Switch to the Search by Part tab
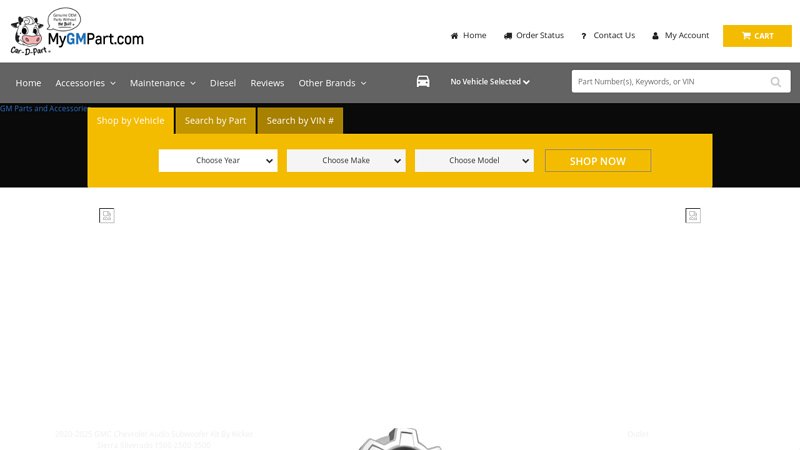Viewport: 800px width, 450px height. [x=215, y=120]
